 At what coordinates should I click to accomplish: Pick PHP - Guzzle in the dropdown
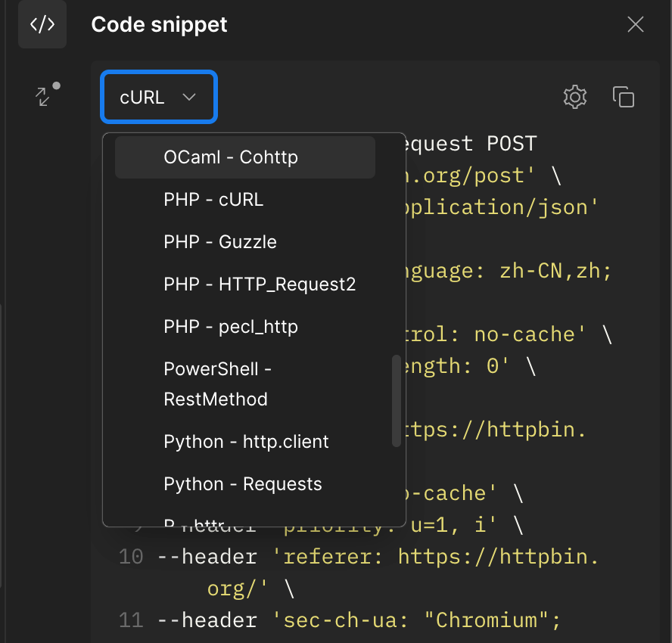click(x=220, y=242)
